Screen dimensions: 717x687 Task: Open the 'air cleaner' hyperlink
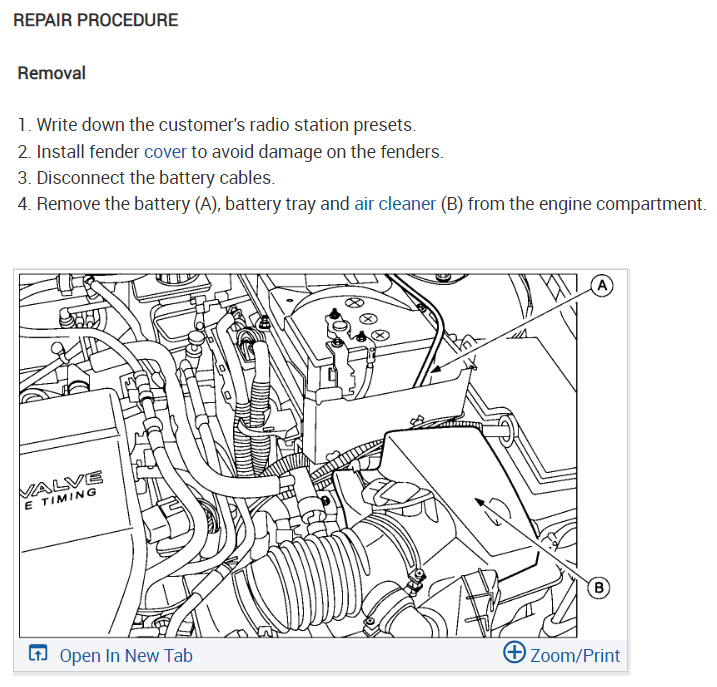[395, 204]
